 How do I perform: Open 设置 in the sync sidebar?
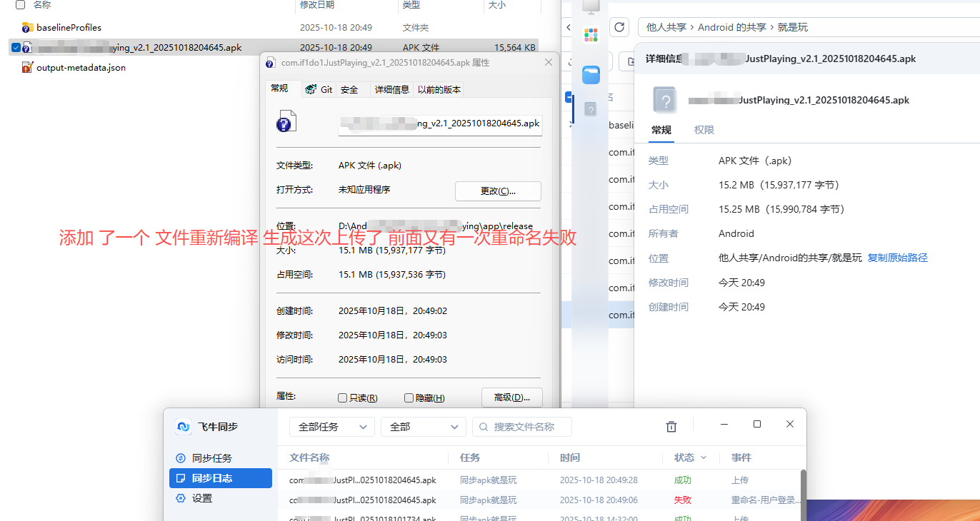[221, 498]
